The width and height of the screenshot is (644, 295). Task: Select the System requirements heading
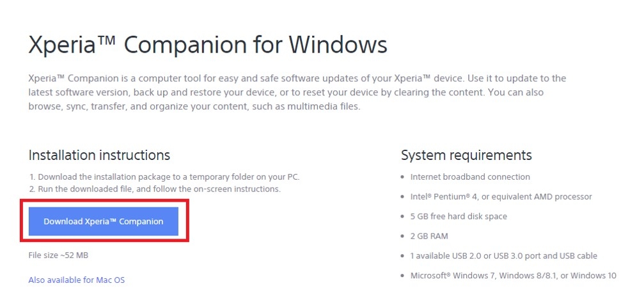(466, 155)
